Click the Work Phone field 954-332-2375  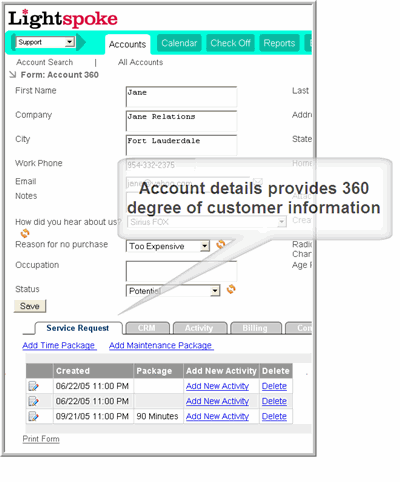(160, 165)
